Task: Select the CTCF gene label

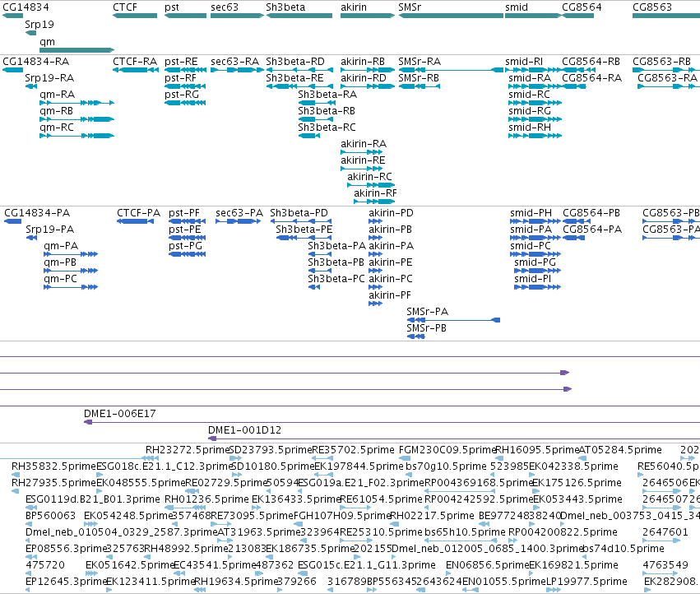Action: pos(125,7)
